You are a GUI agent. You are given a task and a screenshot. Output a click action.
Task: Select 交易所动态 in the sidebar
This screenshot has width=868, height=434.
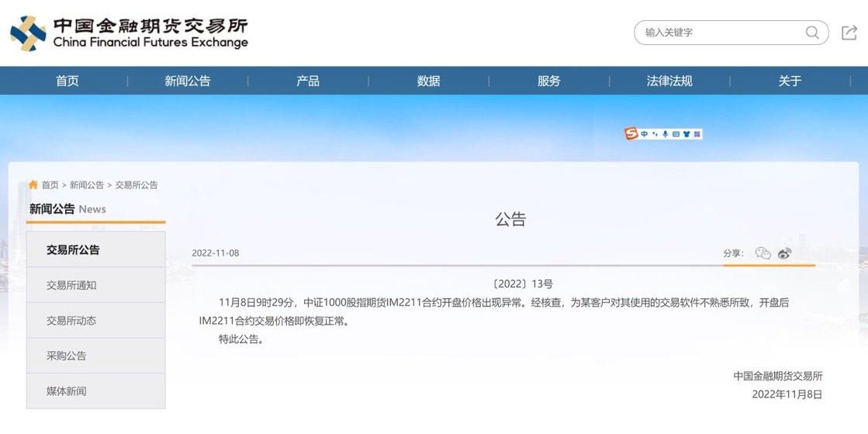tap(95, 321)
